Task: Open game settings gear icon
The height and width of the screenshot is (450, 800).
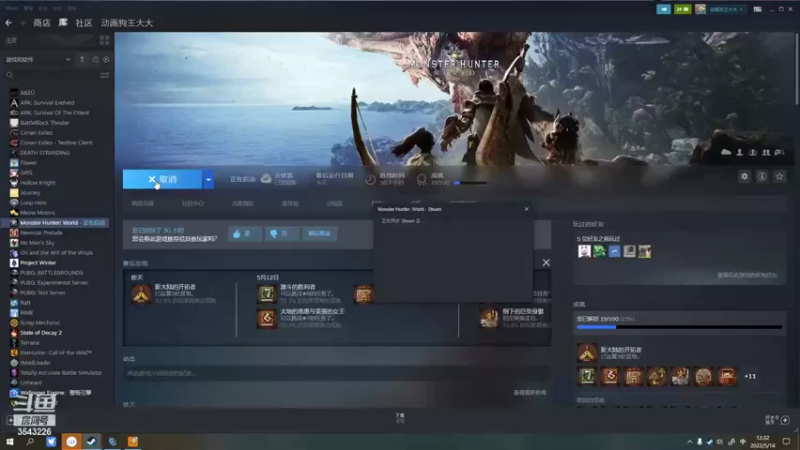Action: (x=744, y=177)
